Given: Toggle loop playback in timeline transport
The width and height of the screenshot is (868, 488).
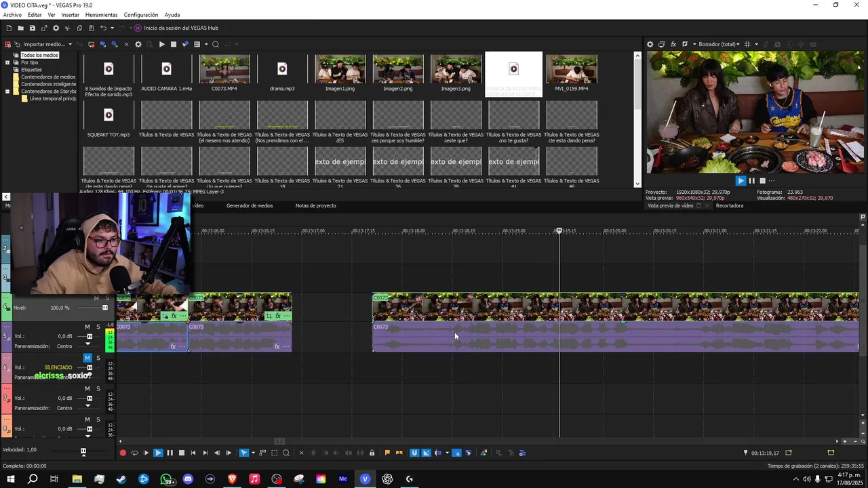Looking at the screenshot, I should [x=134, y=453].
